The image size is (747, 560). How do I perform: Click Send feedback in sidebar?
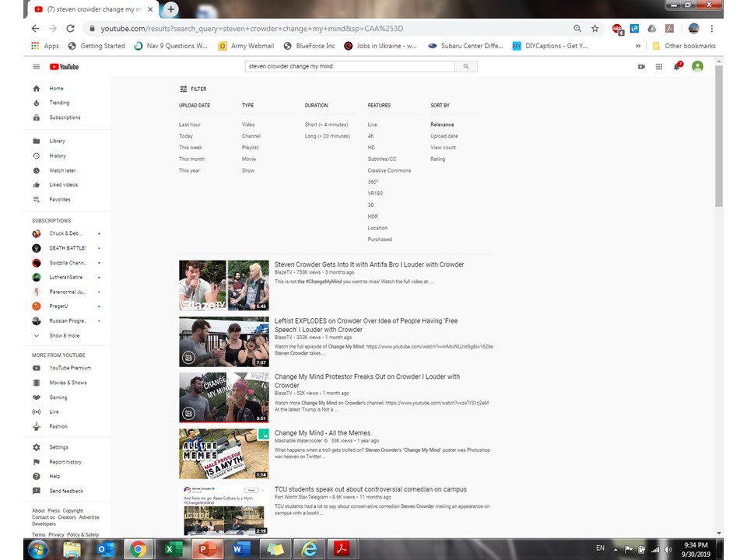(x=67, y=491)
